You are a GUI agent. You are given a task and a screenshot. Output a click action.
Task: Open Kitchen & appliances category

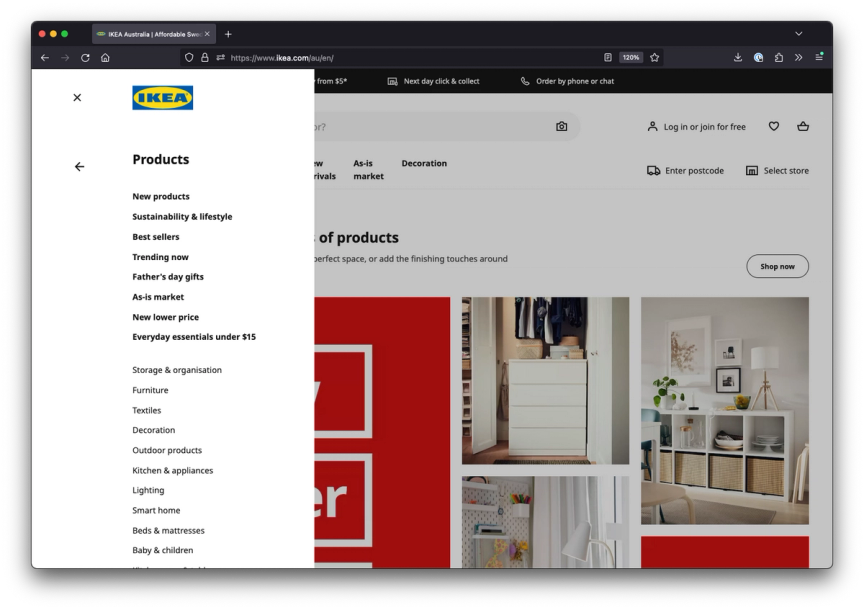pyautogui.click(x=172, y=471)
